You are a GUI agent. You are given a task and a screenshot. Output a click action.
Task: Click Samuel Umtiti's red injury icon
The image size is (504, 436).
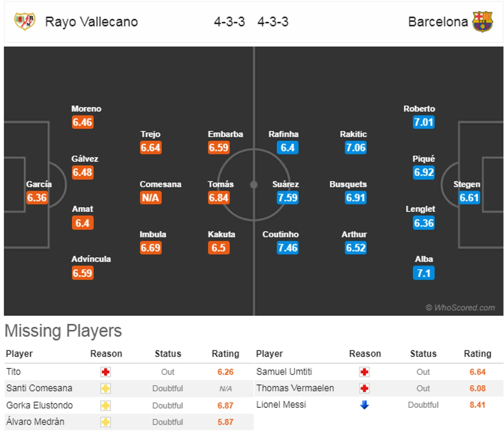coord(364,372)
